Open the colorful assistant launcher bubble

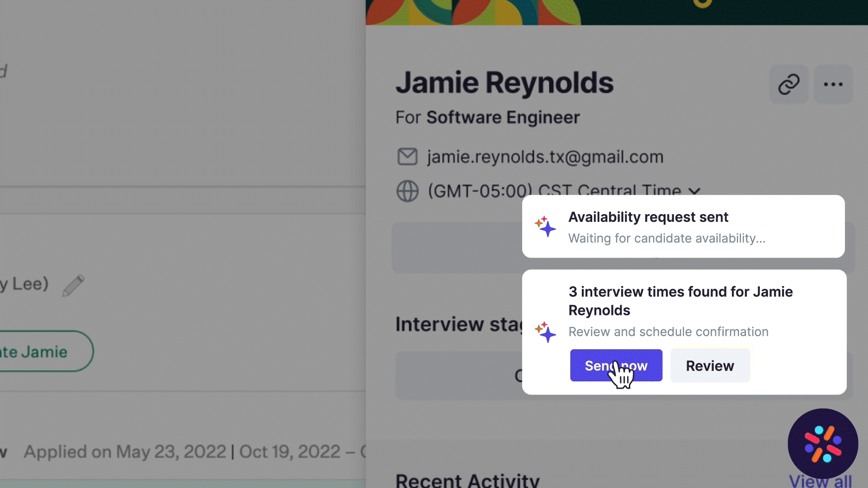tap(823, 444)
